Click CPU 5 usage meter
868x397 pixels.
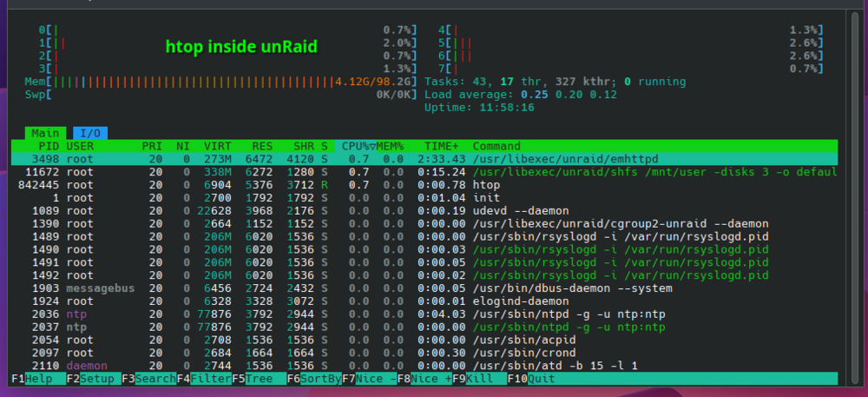pos(631,43)
